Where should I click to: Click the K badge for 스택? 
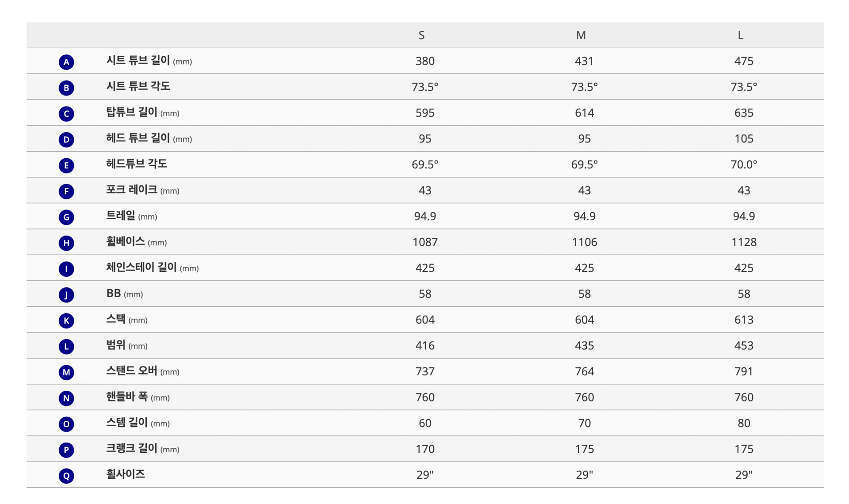tap(66, 321)
